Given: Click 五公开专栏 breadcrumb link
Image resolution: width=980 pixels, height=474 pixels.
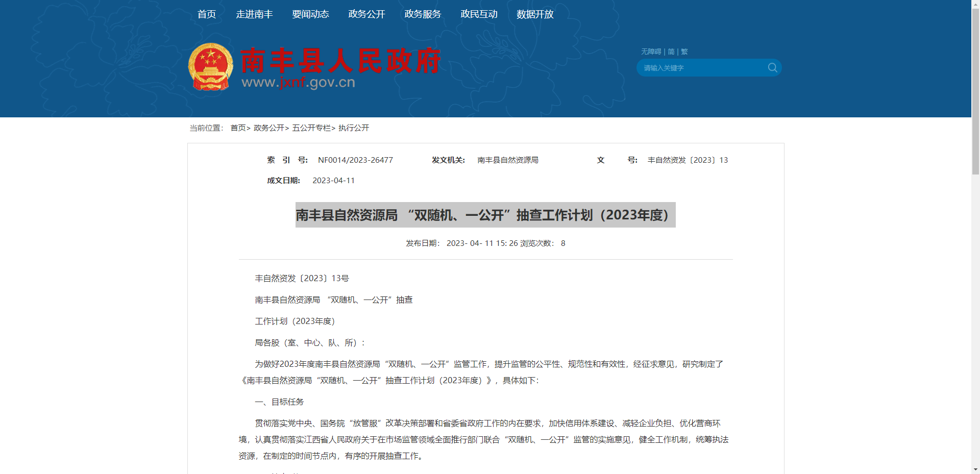Looking at the screenshot, I should pos(311,128).
